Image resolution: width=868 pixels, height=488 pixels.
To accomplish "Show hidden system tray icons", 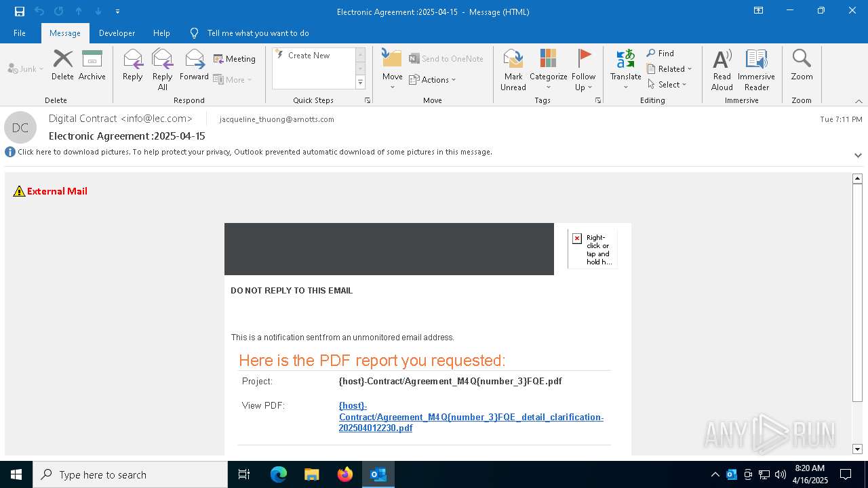I will click(x=715, y=474).
